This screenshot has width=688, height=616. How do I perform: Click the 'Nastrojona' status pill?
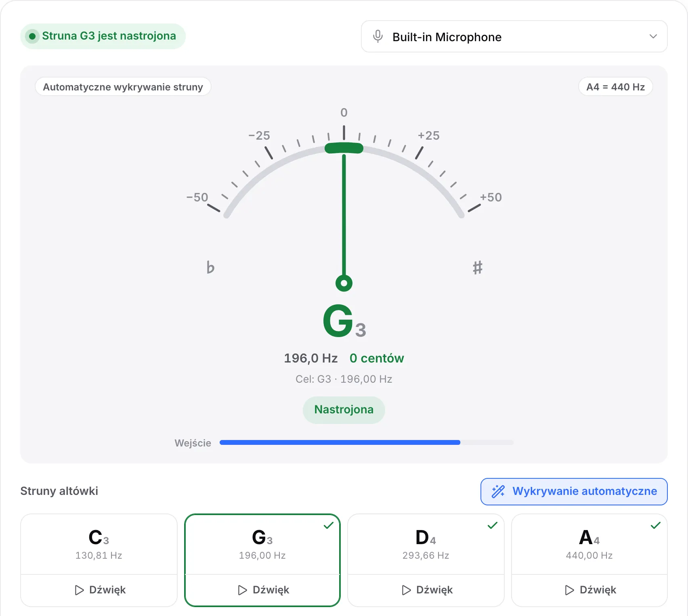(x=344, y=410)
